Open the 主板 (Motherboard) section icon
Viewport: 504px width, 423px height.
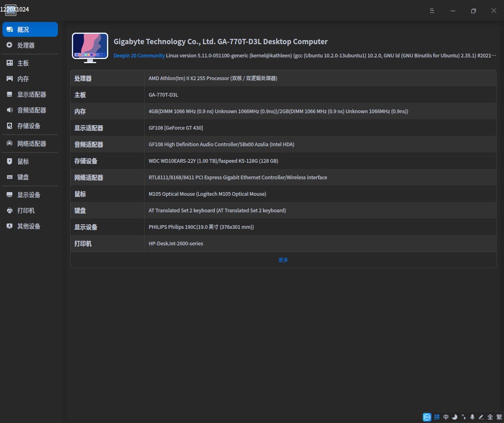click(x=9, y=62)
